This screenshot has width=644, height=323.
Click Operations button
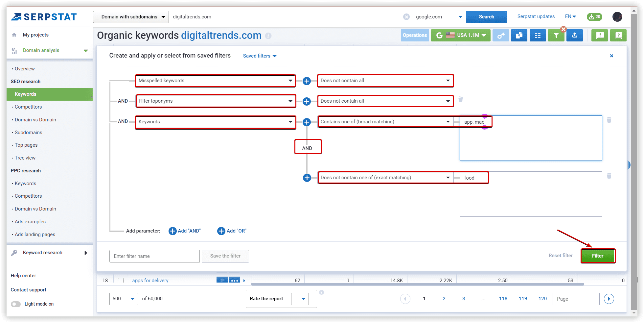pos(415,35)
